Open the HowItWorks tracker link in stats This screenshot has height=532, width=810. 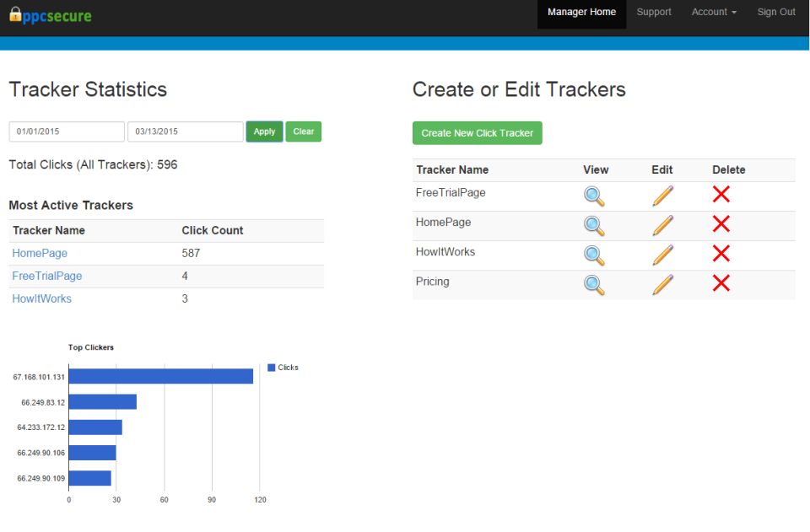42,298
